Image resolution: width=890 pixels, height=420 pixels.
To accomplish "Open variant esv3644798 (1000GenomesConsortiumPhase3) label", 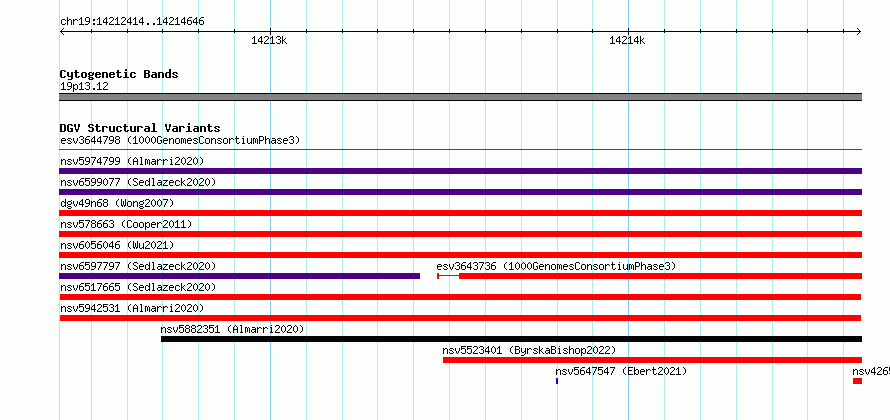I will tap(180, 140).
